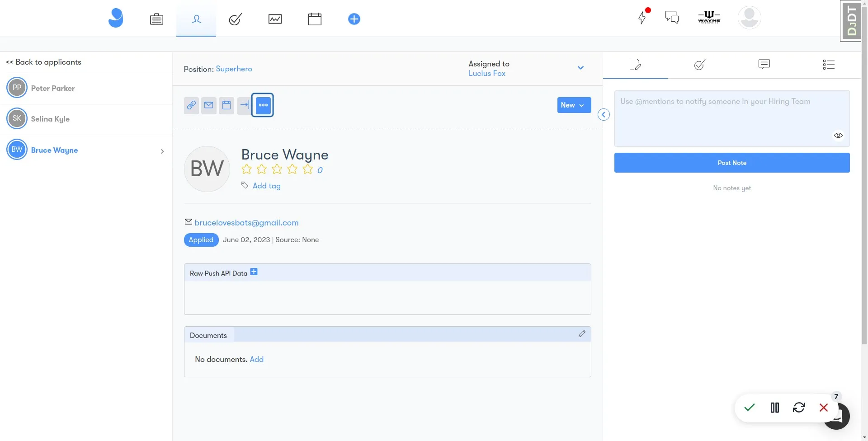Click the tag icon beside Add tag
868x441 pixels.
pyautogui.click(x=245, y=185)
